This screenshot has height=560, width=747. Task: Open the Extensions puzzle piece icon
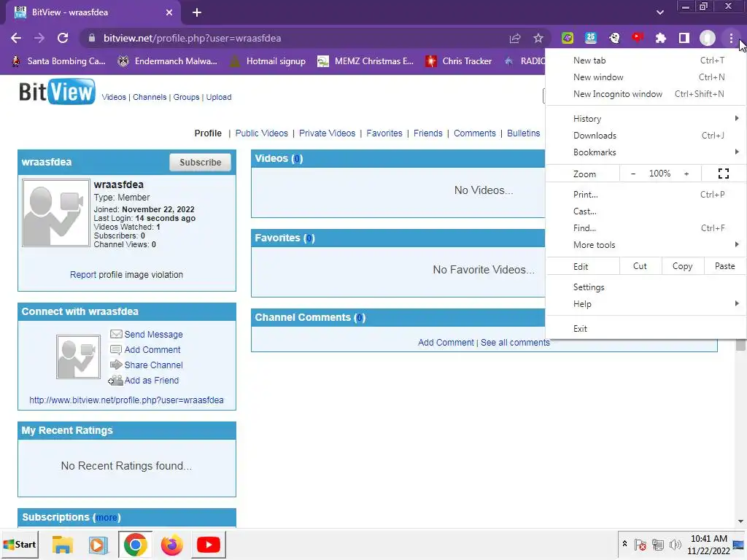click(661, 38)
